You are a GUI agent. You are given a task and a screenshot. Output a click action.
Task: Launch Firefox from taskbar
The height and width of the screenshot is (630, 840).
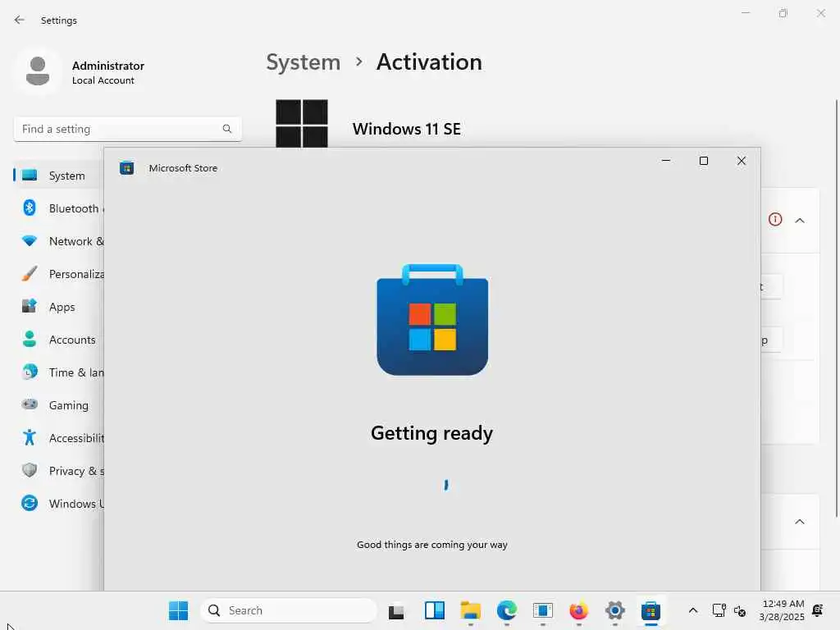pos(578,610)
